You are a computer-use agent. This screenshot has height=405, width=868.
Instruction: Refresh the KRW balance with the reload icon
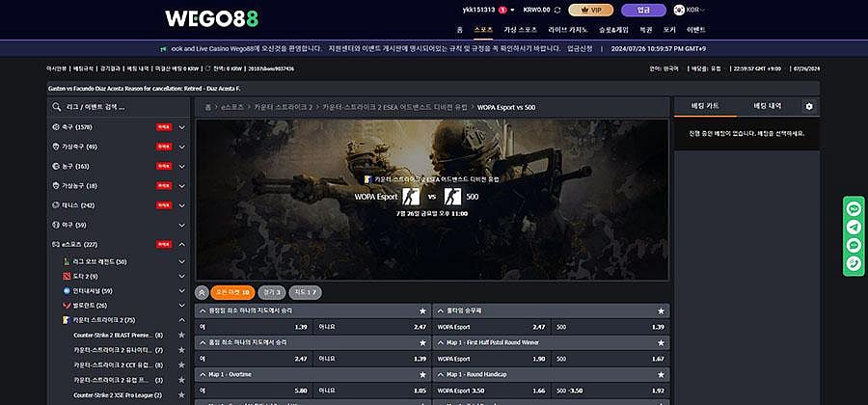[x=557, y=10]
